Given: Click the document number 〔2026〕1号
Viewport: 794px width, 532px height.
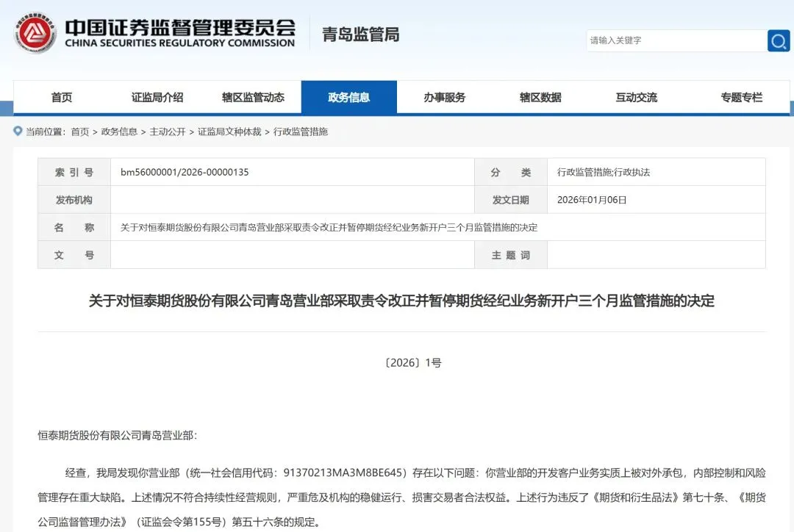Looking at the screenshot, I should coord(412,362).
